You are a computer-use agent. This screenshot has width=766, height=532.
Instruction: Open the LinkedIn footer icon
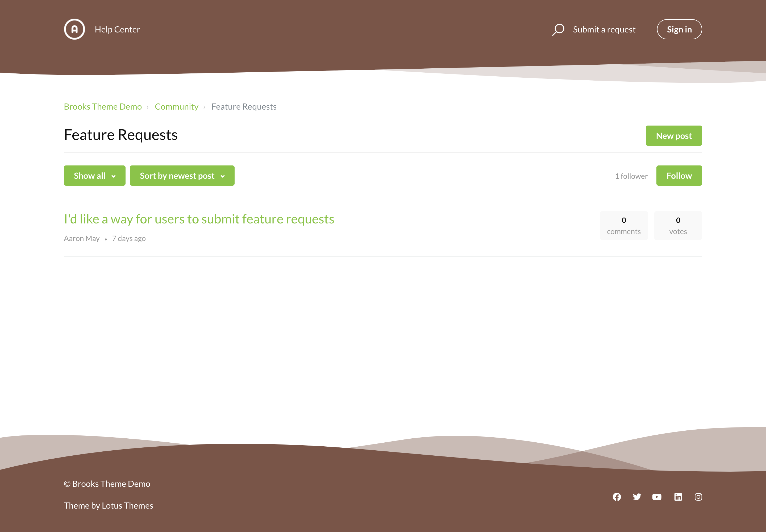[678, 497]
